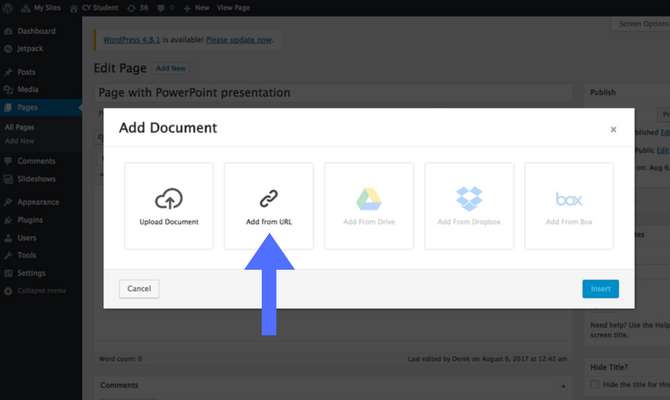Open CY Student site menu
The height and width of the screenshot is (400, 670).
coord(94,8)
